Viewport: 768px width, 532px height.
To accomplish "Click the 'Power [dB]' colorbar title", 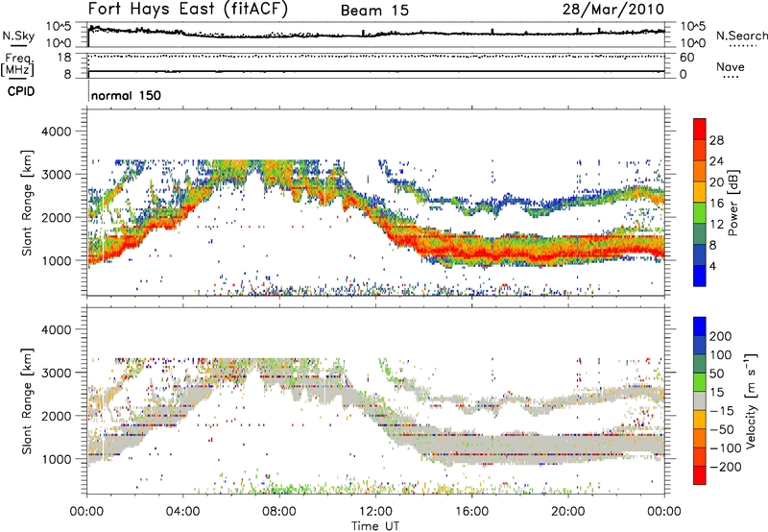I will coord(732,203).
